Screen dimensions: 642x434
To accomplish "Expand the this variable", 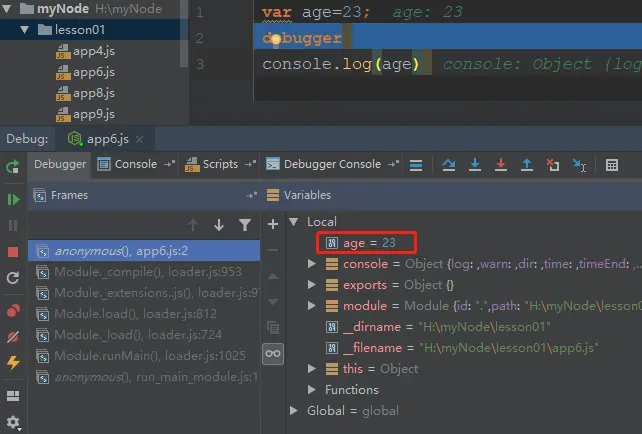I will point(312,368).
